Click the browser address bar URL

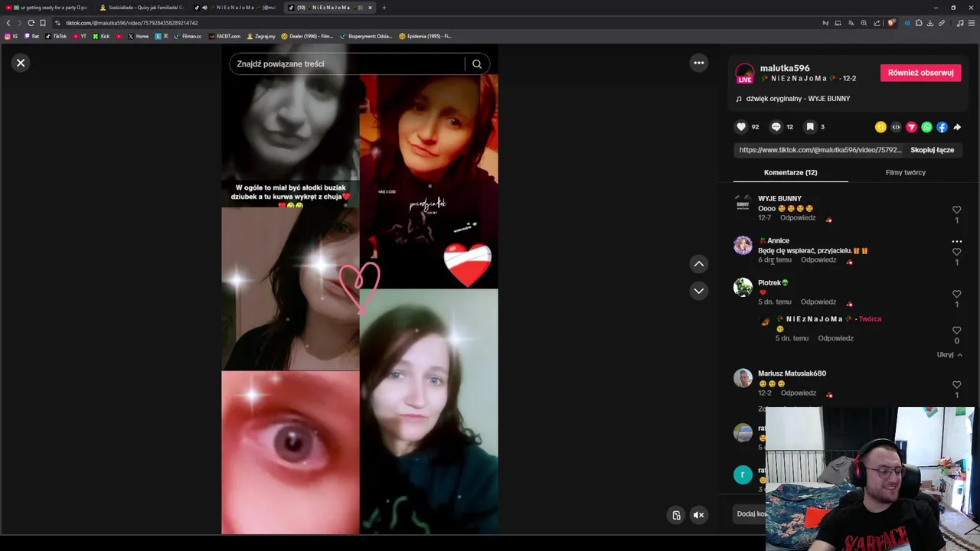pos(132,23)
